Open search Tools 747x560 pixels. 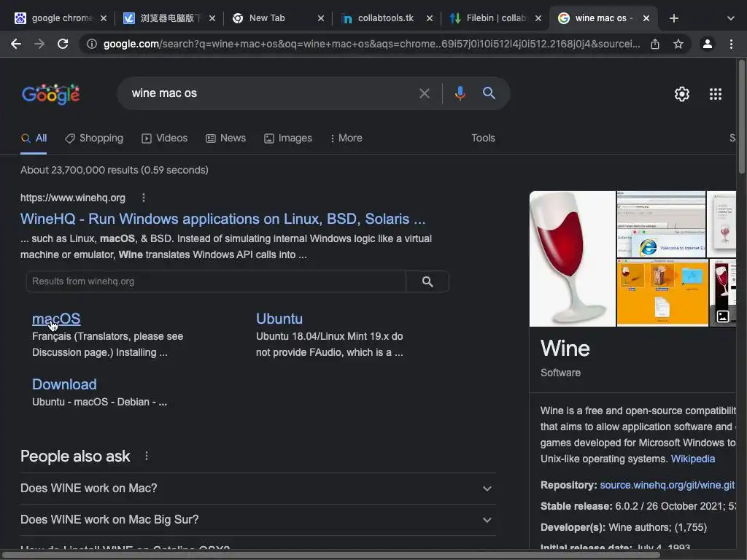[483, 138]
